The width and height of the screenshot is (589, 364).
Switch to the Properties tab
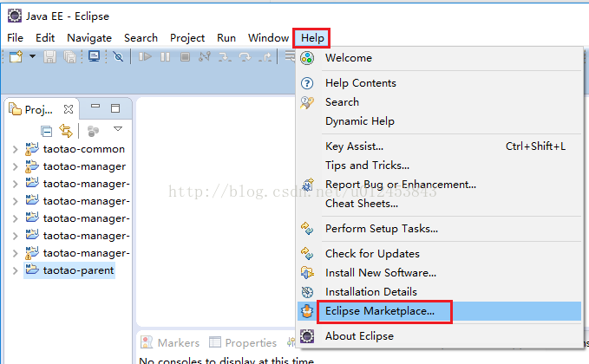click(243, 342)
